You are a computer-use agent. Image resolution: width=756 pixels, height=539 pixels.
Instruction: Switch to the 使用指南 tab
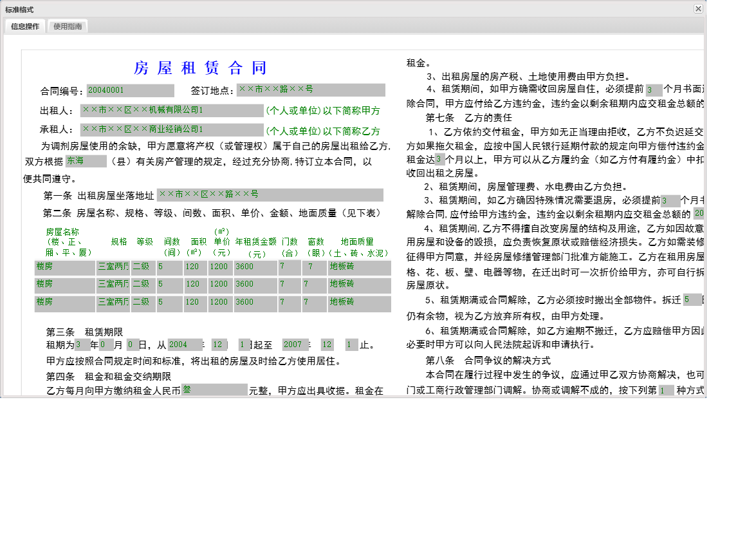pos(66,26)
